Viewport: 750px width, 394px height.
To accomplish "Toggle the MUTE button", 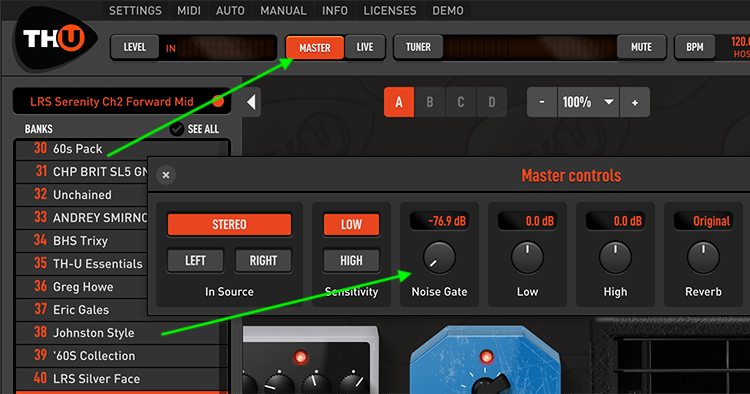I will click(641, 47).
